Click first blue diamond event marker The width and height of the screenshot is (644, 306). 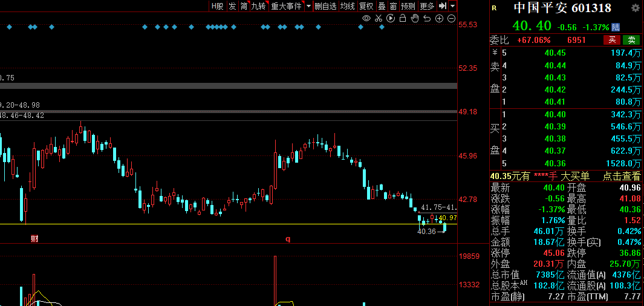tap(10, 27)
